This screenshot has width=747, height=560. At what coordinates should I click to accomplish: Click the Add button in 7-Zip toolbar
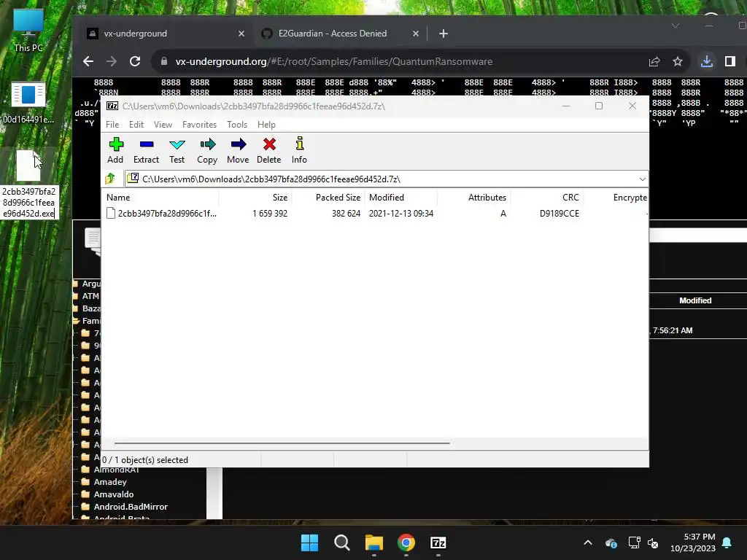[x=115, y=150]
